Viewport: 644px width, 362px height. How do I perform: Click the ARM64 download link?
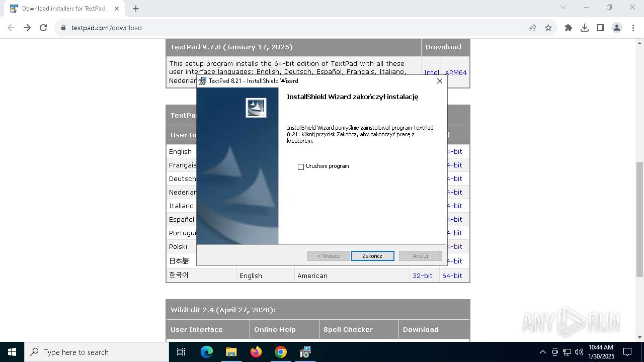(x=456, y=72)
